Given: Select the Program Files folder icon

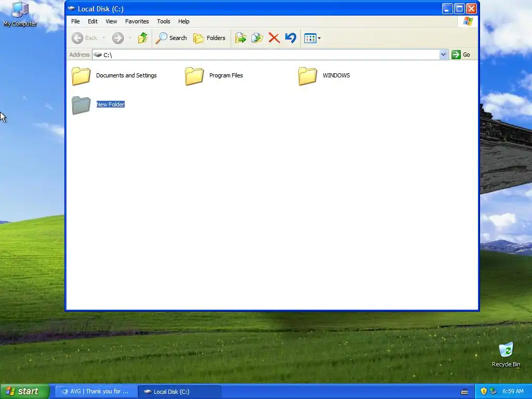Looking at the screenshot, I should pos(194,76).
